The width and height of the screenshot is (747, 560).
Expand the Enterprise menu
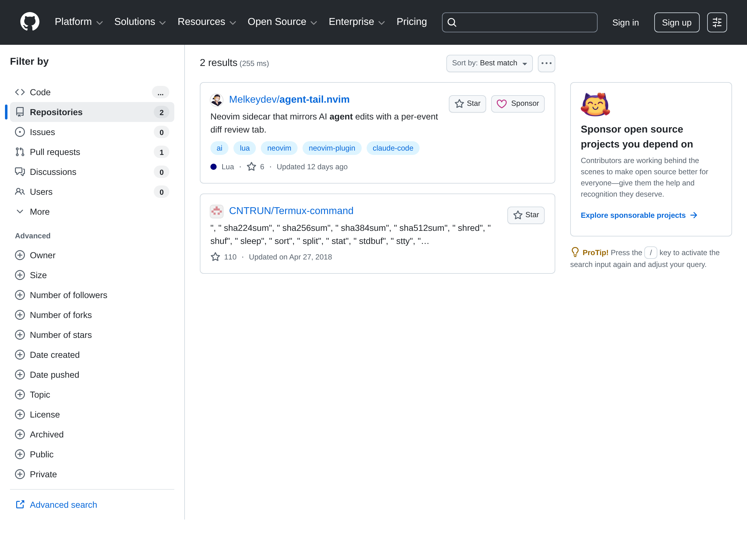tap(357, 22)
